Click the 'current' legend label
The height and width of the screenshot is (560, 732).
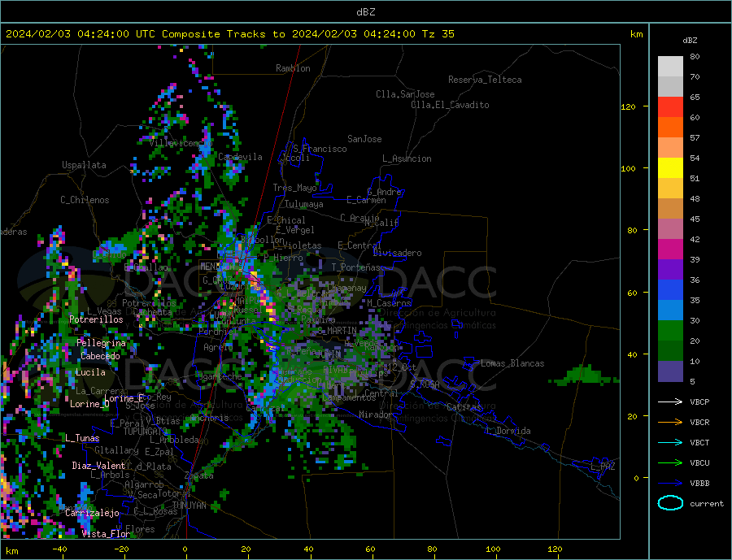click(x=706, y=504)
